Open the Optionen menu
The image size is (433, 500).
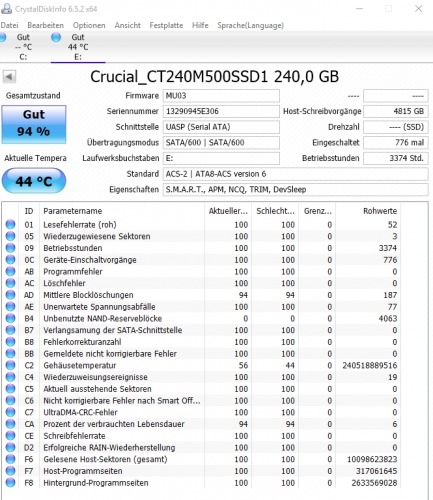[89, 25]
